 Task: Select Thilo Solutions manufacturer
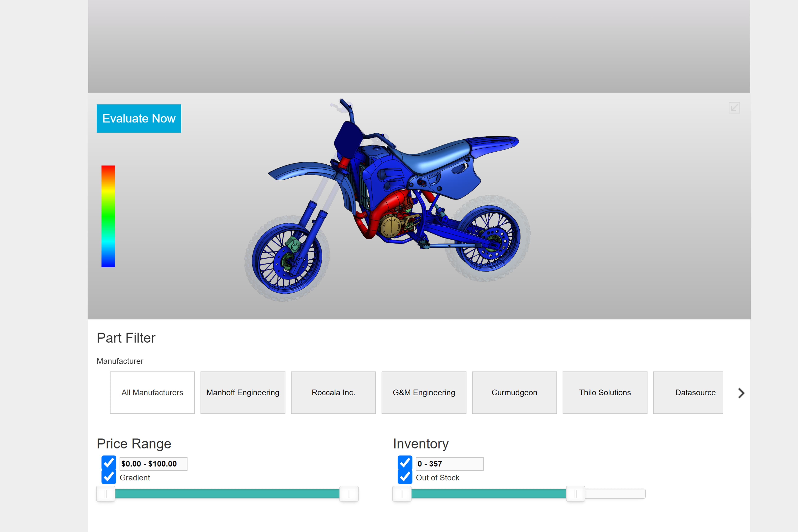pos(605,393)
